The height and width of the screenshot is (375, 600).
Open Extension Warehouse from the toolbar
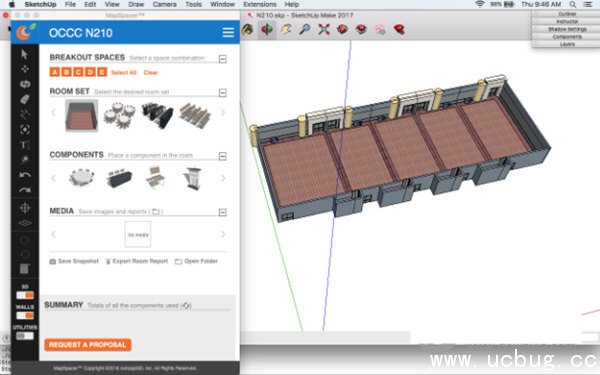399,29
